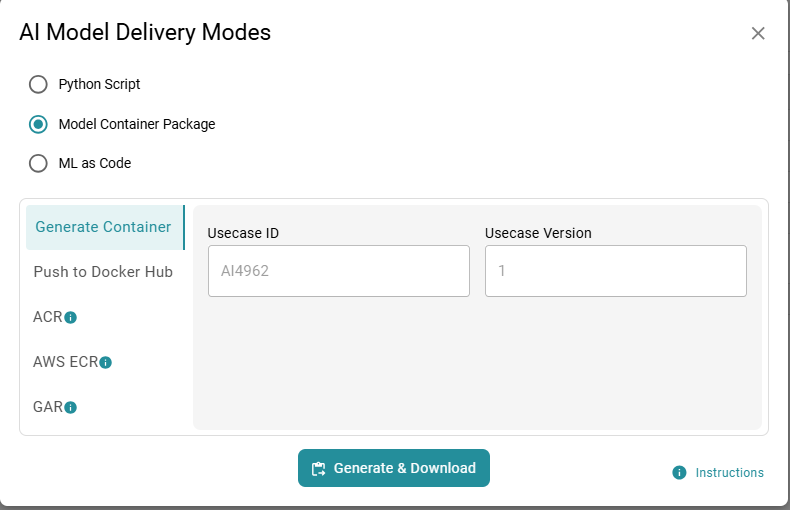790x510 pixels.
Task: Click the info icon next to AWS ECR
Action: coord(106,362)
